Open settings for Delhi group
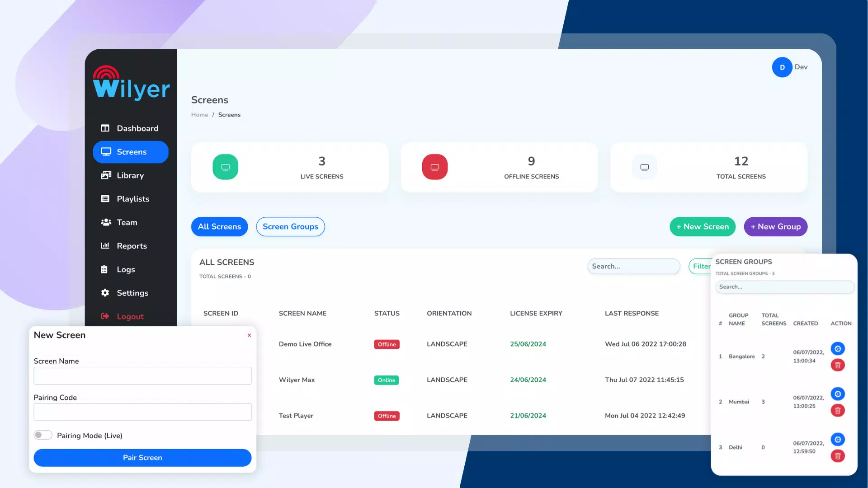 (x=838, y=439)
